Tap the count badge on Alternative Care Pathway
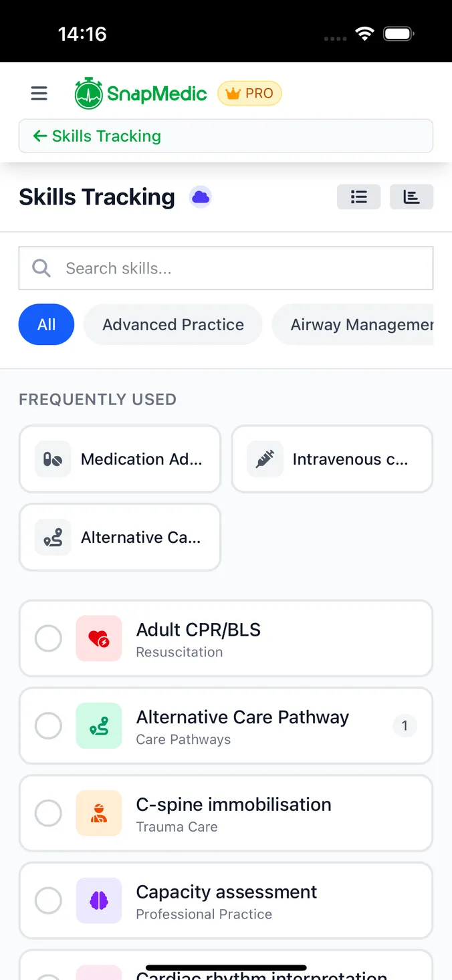Image resolution: width=452 pixels, height=980 pixels. [x=405, y=726]
